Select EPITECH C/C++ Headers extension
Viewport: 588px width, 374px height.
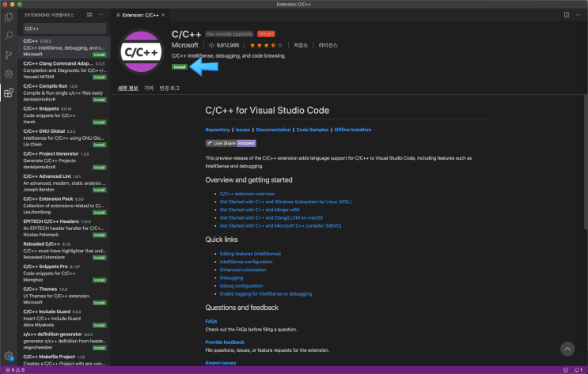coord(64,228)
